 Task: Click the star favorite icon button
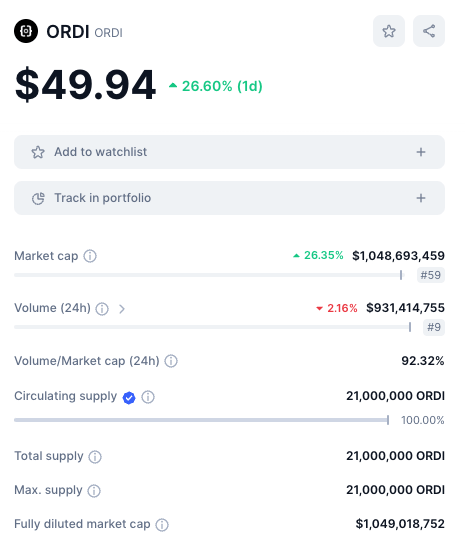(389, 31)
